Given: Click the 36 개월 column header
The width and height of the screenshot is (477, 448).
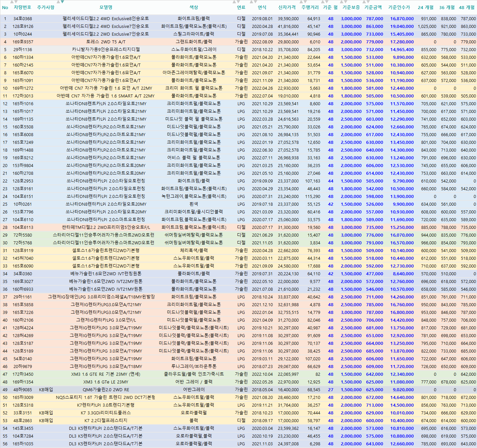Looking at the screenshot, I should pos(447,7).
